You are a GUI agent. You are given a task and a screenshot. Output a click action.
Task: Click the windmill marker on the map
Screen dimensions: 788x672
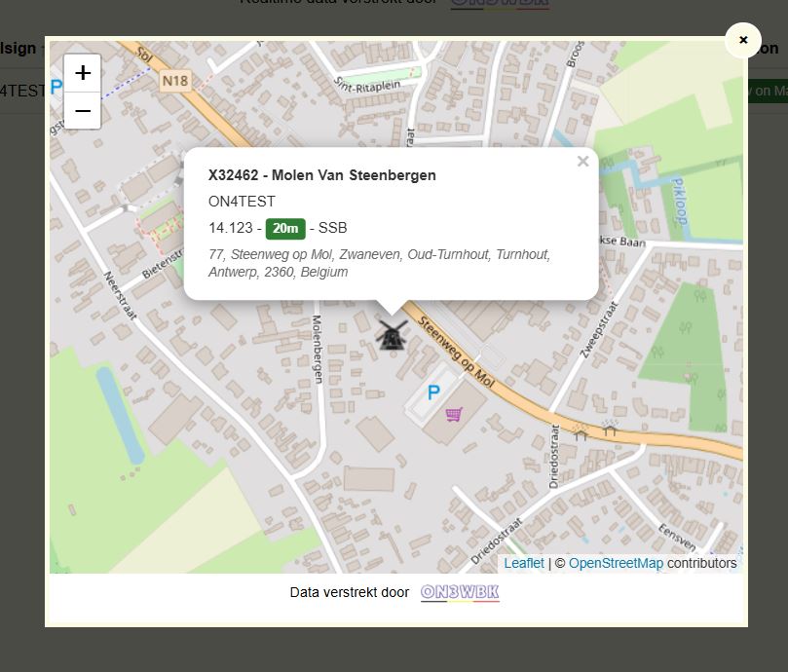click(391, 335)
